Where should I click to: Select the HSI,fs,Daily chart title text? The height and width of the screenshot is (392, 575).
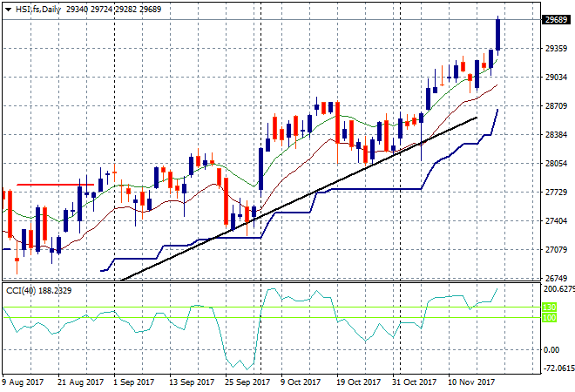[38, 10]
